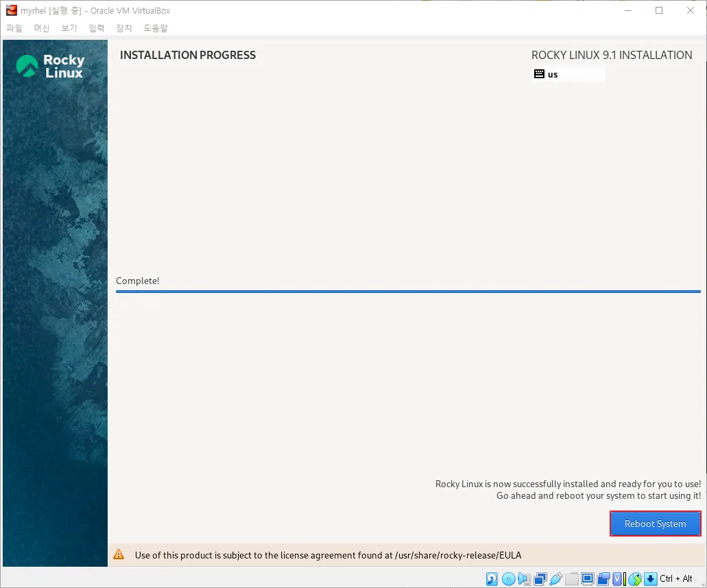
Task: Click the optical disk status icon
Action: pyautogui.click(x=509, y=578)
